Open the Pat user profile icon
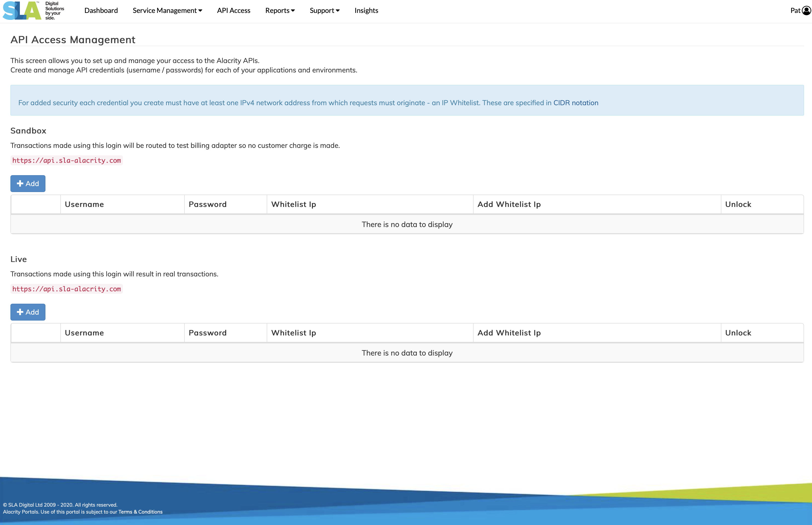 [x=806, y=11]
